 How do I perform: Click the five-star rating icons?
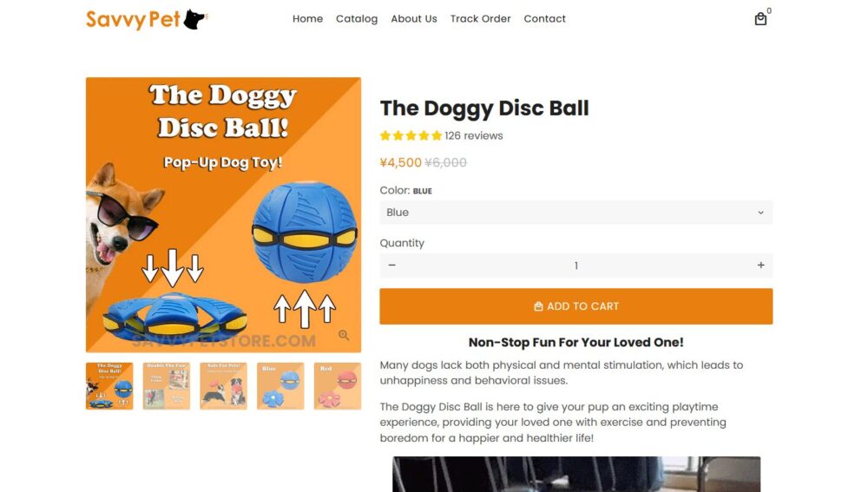coord(411,135)
